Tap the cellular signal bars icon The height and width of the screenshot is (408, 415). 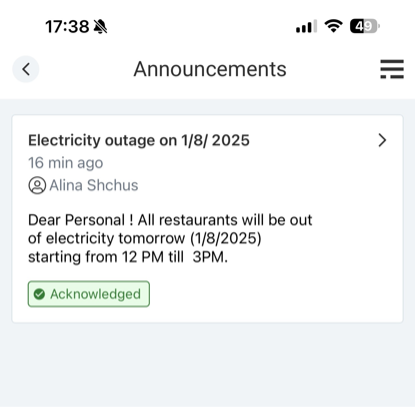click(x=306, y=26)
